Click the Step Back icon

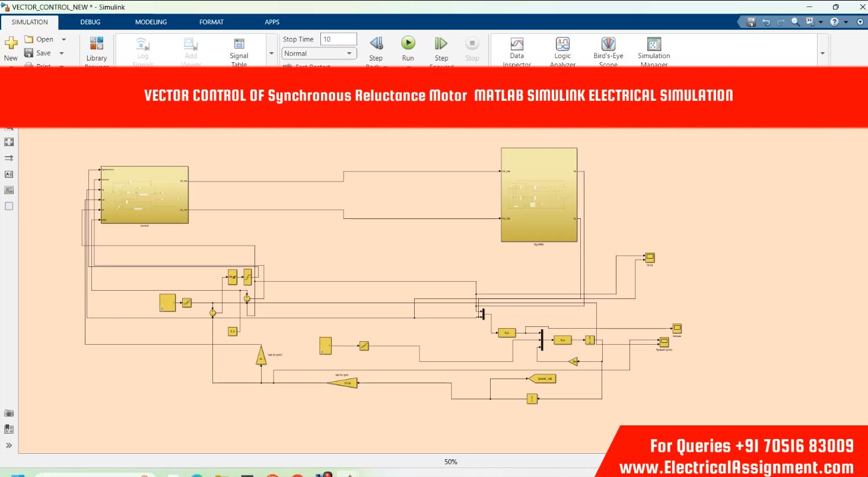pos(376,44)
